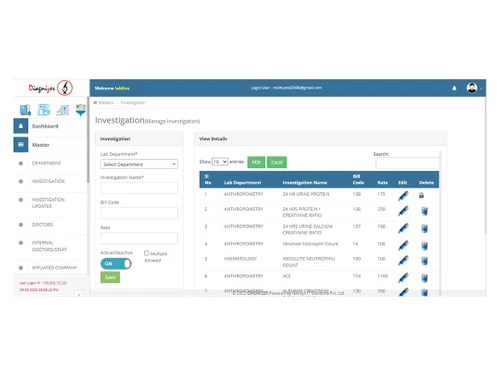Image resolution: width=500 pixels, height=375 pixels.
Task: Sort by Investigation Name column header
Action: [305, 183]
